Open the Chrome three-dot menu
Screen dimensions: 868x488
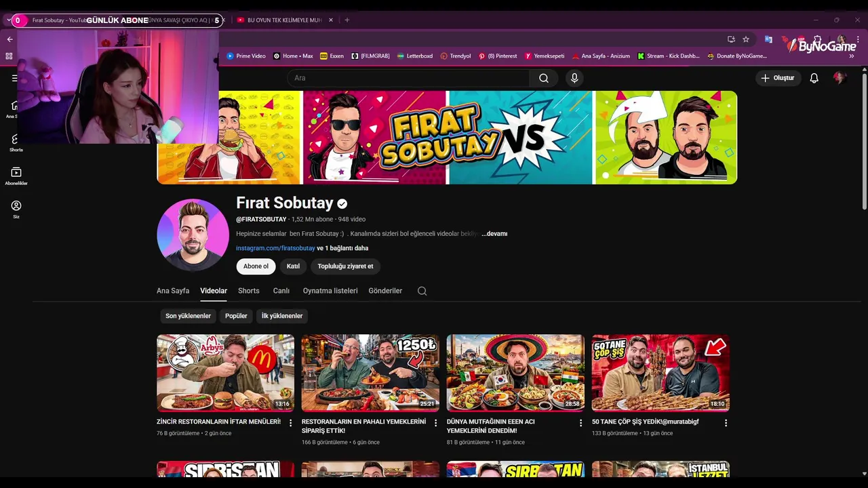(x=858, y=39)
